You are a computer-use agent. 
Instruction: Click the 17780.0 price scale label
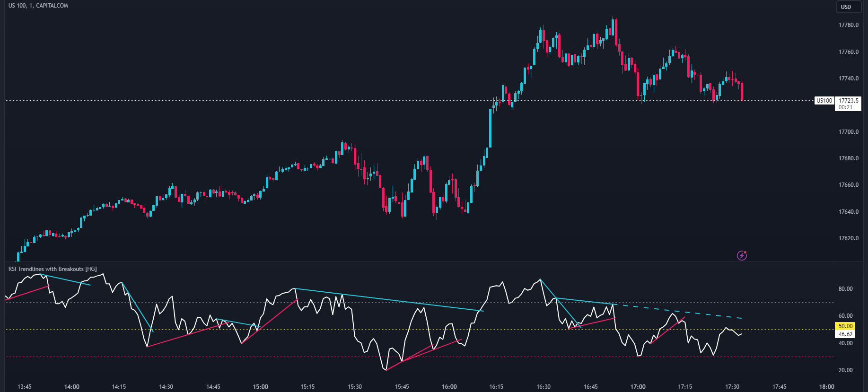849,25
